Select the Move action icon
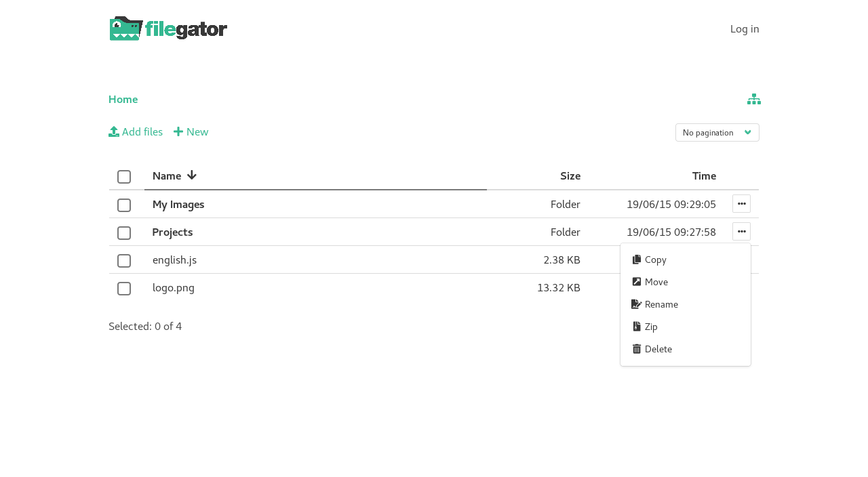 (636, 281)
